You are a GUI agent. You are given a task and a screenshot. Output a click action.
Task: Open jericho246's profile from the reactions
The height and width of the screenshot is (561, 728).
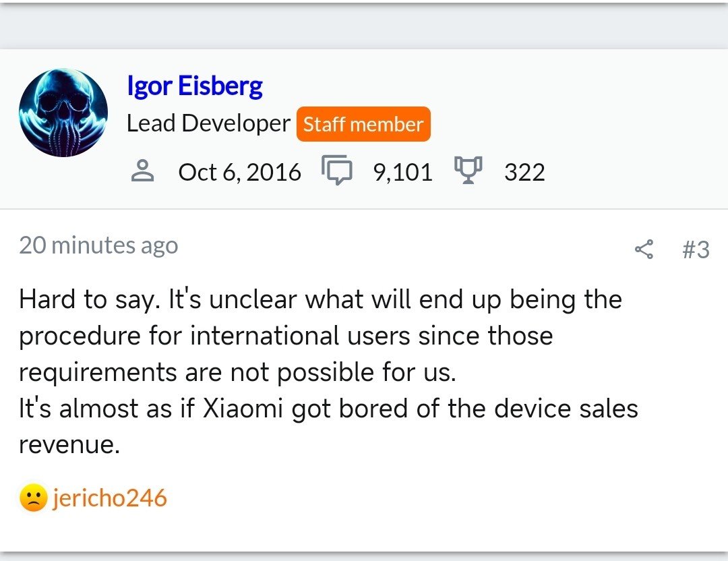click(109, 498)
